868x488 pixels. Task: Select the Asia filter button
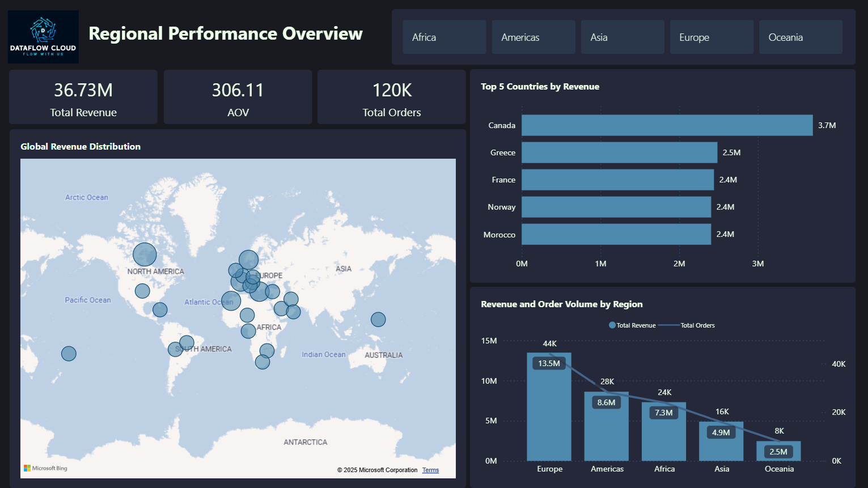click(623, 37)
